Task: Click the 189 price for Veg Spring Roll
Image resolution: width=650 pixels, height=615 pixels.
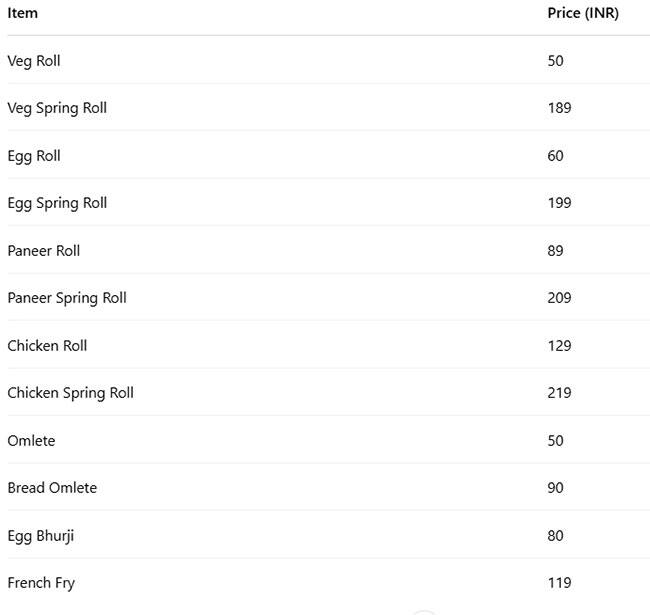Action: coord(559,108)
